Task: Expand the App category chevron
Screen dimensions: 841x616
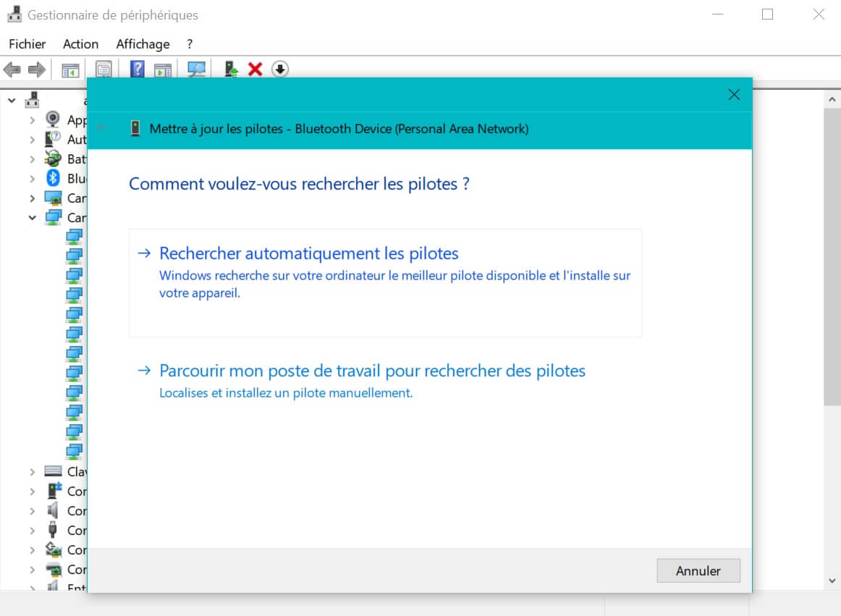Action: pos(32,120)
